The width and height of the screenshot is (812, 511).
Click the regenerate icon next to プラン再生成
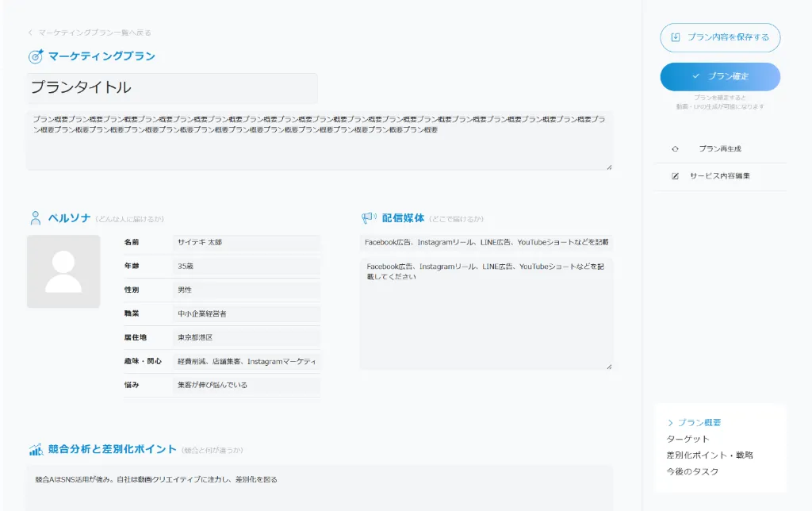point(675,148)
